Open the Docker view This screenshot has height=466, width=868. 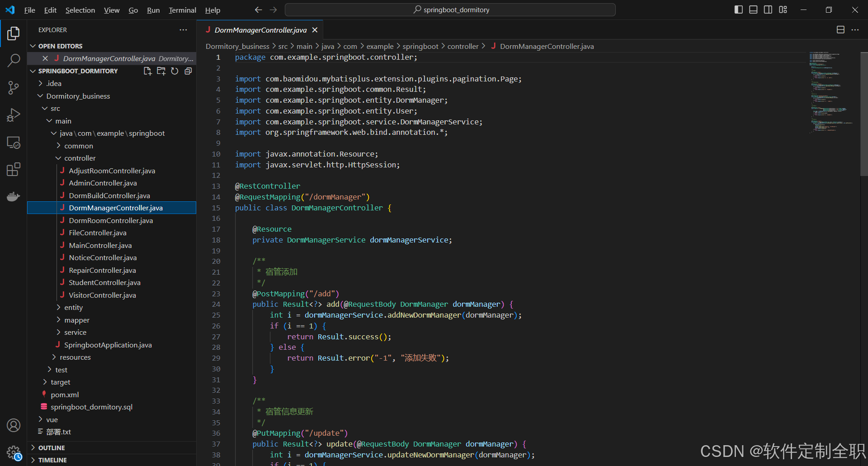(14, 196)
